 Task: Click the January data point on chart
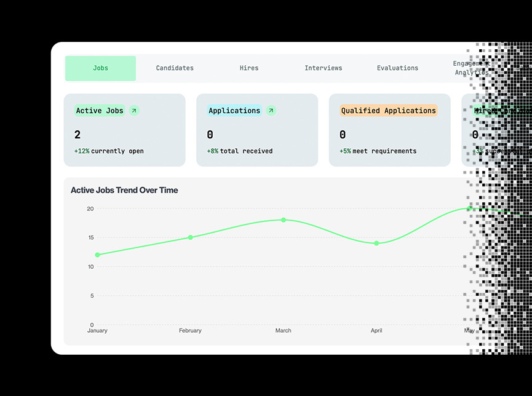tap(97, 255)
